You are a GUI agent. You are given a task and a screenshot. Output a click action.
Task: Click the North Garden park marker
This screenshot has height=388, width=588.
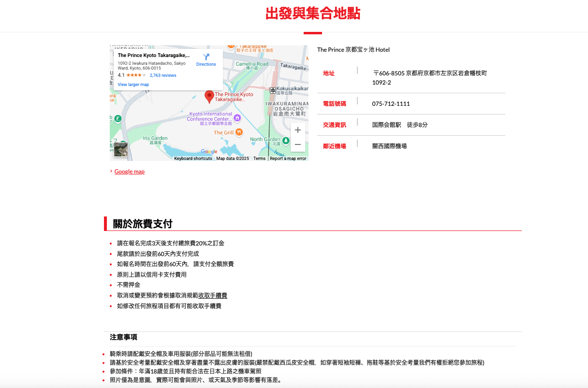coord(286,140)
